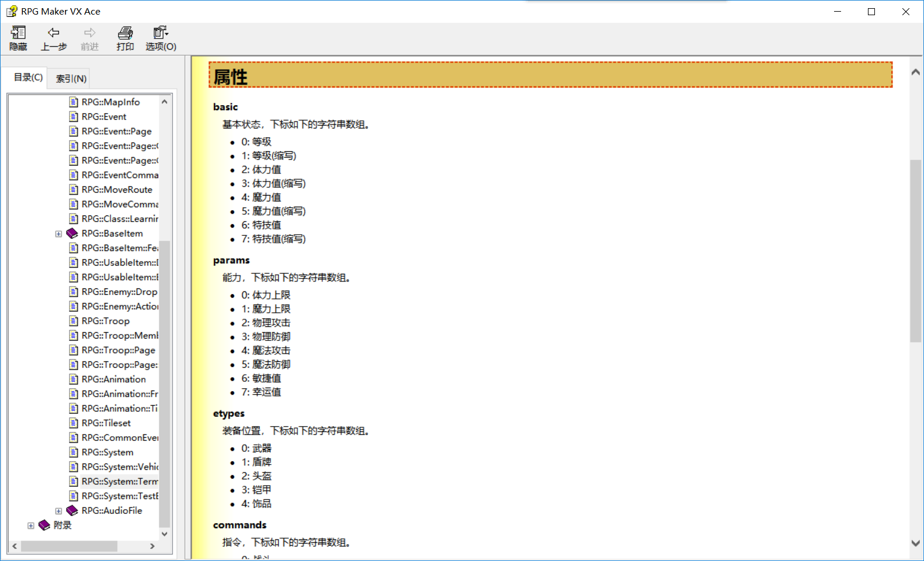Open the RPG::MoveRoute topic
Screen dimensions: 924x561
117,190
